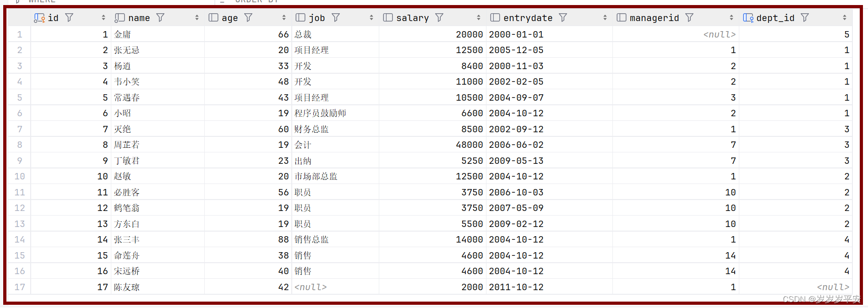Toggle sort order on id column
868x308 pixels.
click(104, 18)
